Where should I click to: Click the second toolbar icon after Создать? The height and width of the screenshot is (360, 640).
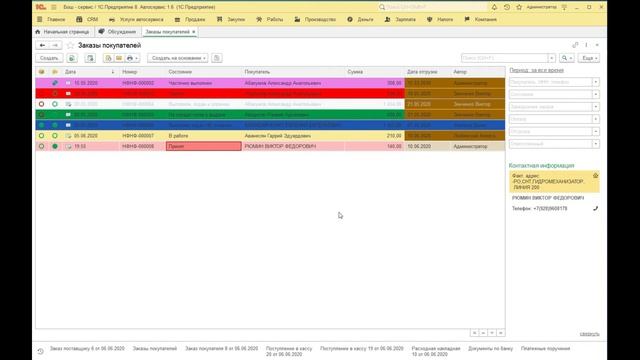tap(90, 58)
